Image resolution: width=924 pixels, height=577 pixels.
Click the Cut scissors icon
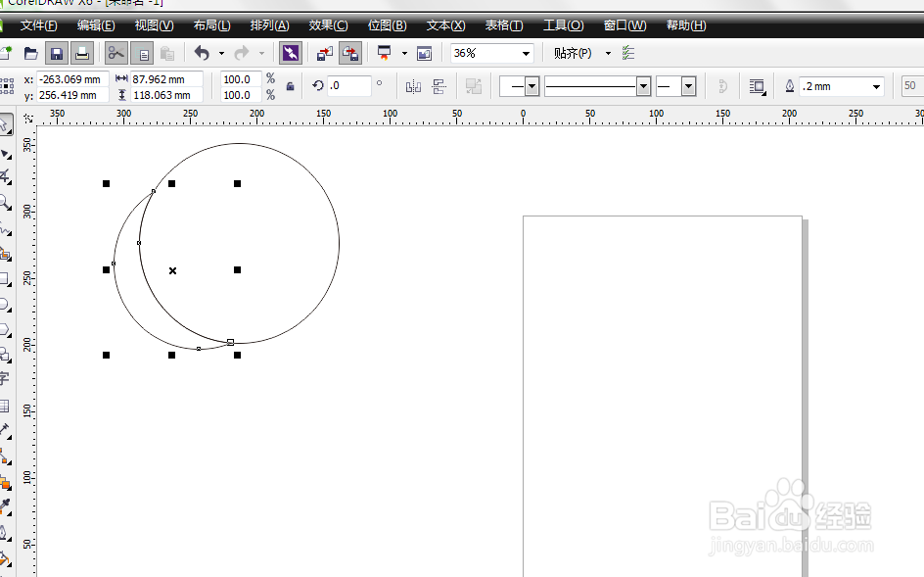tap(116, 54)
